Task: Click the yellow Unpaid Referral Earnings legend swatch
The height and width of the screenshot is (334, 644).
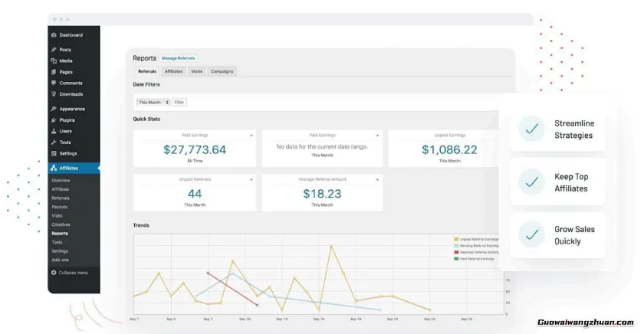Action: [x=456, y=239]
